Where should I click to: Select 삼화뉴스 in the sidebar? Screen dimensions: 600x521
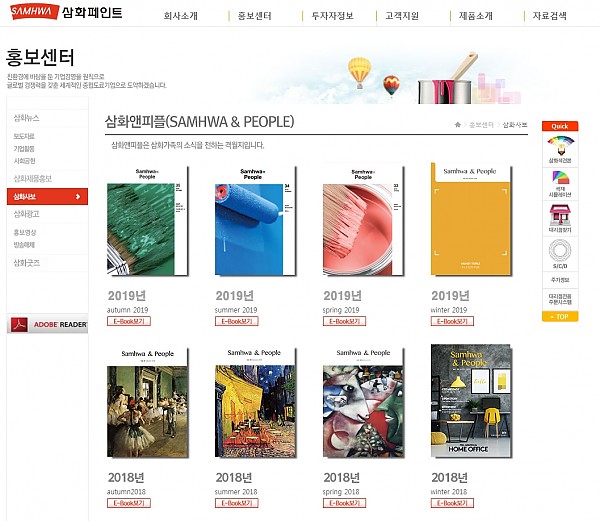(x=26, y=118)
